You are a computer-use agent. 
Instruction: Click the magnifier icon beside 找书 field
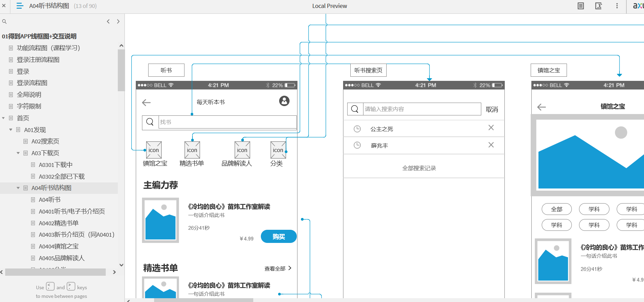coord(150,122)
